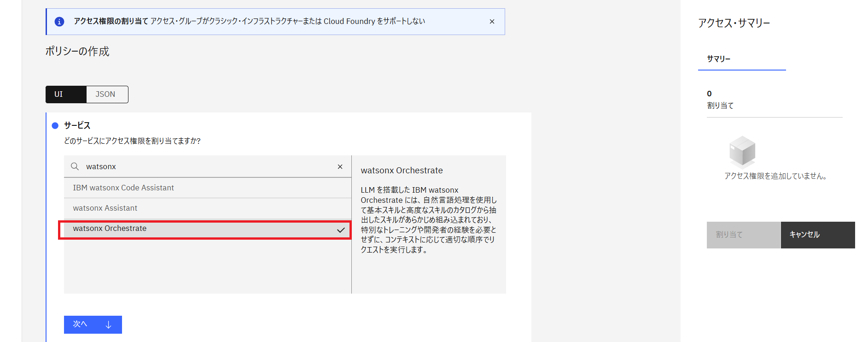Click the ポリシーの作成 heading
The height and width of the screenshot is (342, 868).
[x=77, y=51]
